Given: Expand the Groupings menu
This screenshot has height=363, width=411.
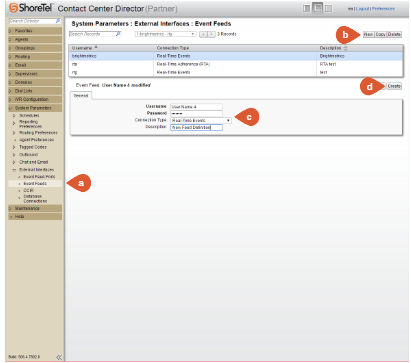Looking at the screenshot, I should (35, 48).
